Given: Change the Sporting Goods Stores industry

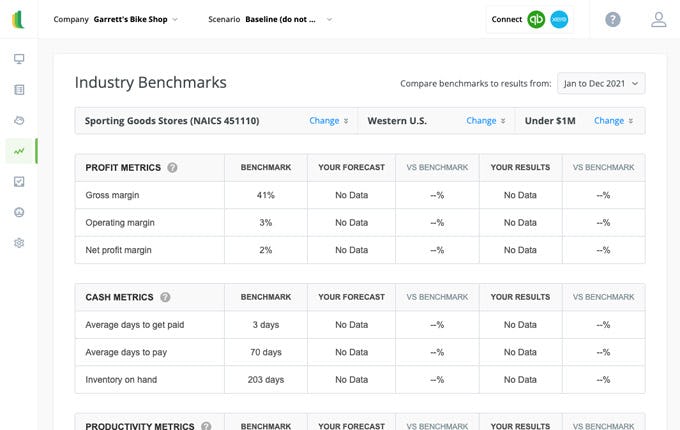Looking at the screenshot, I should click(328, 121).
